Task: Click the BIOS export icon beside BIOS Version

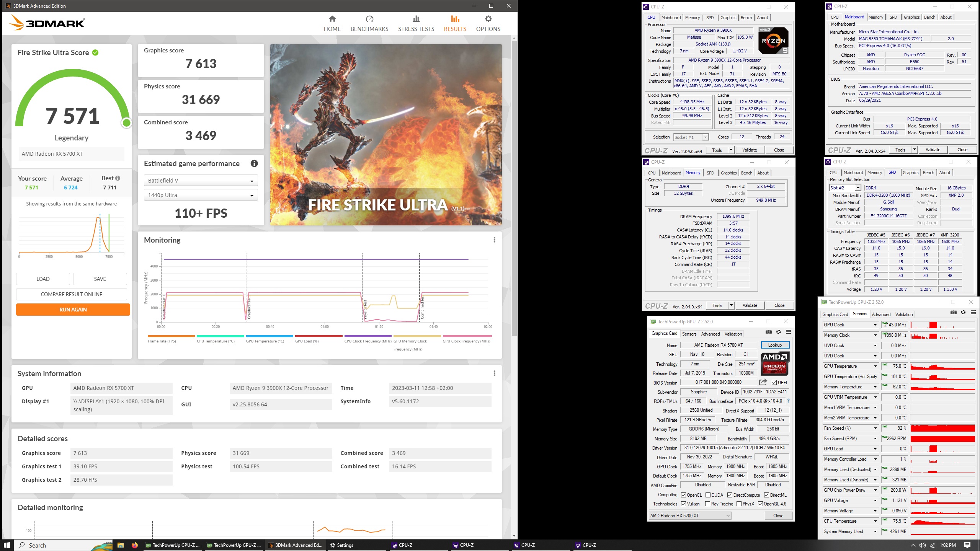Action: click(763, 382)
